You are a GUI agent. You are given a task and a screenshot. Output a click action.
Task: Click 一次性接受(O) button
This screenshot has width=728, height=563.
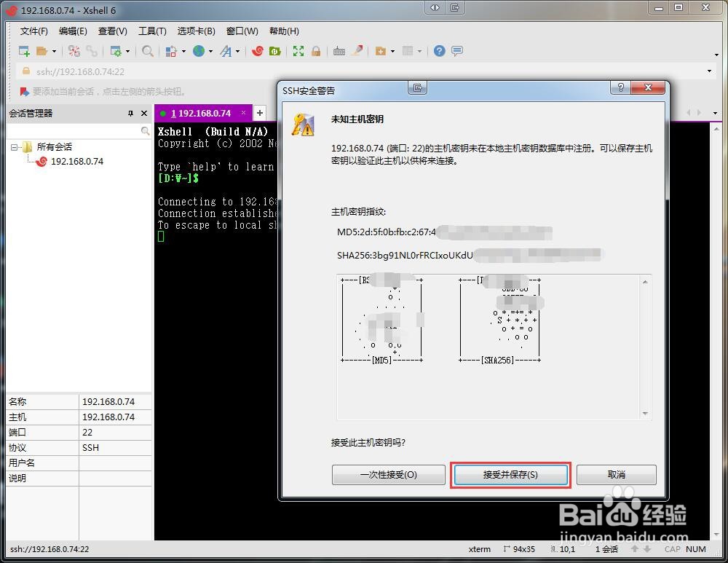[x=389, y=475]
